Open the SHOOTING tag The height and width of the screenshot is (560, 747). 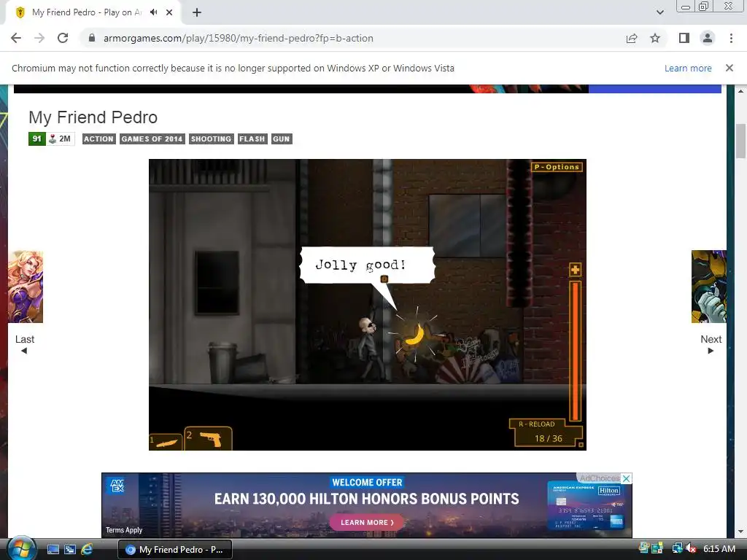point(211,139)
